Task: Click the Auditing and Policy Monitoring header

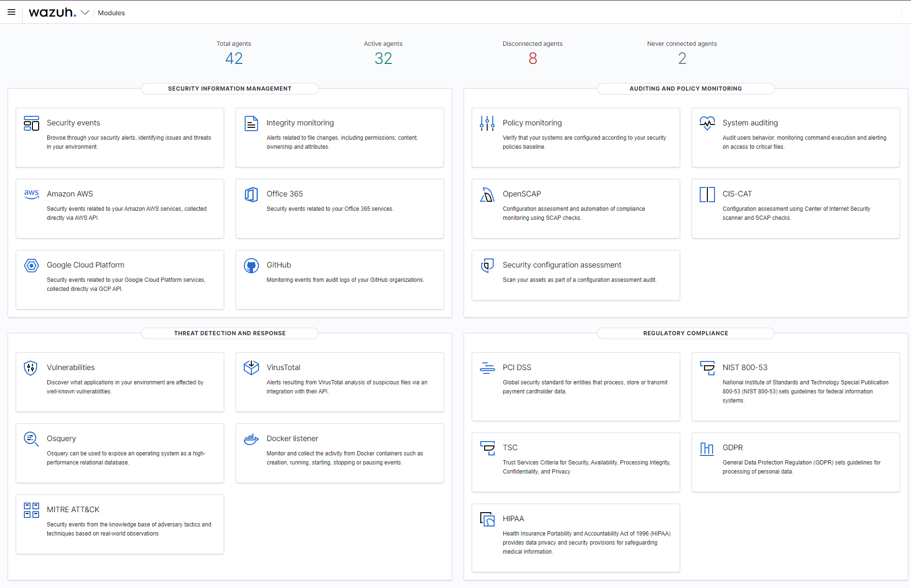Action: 685,89
